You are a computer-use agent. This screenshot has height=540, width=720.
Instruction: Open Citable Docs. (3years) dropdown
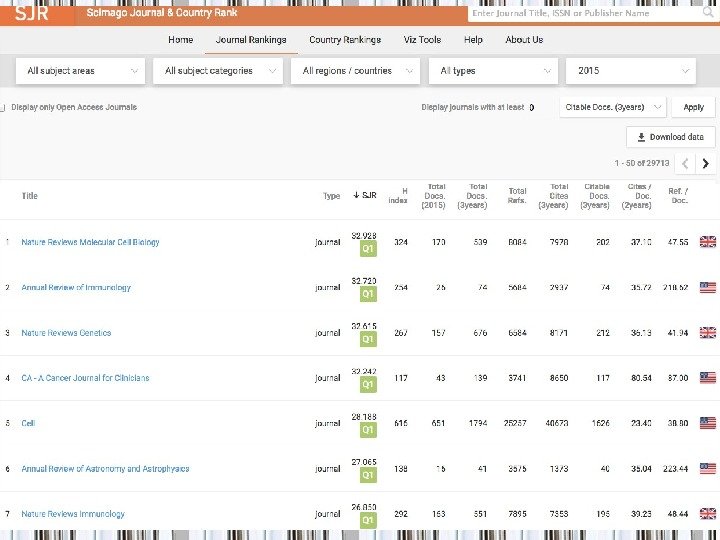[x=613, y=107]
